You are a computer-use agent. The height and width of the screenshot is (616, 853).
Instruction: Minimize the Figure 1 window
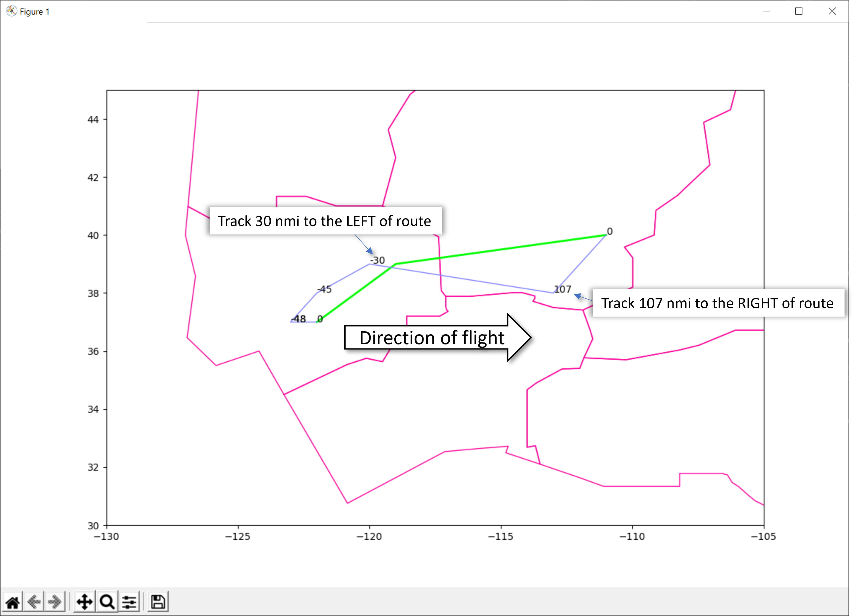pyautogui.click(x=766, y=11)
